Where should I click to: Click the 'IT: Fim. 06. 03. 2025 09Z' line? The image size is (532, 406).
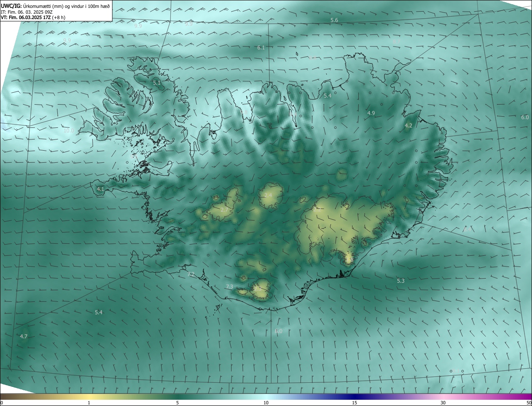[x=27, y=12]
